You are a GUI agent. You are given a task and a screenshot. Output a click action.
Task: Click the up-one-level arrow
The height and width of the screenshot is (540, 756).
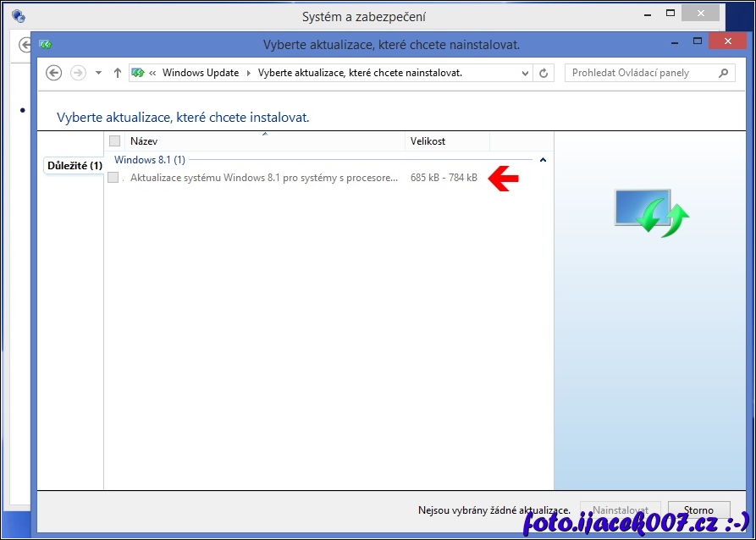(117, 73)
